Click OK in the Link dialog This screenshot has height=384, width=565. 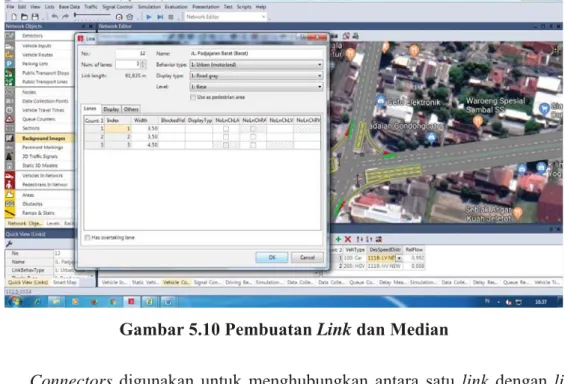click(x=272, y=257)
